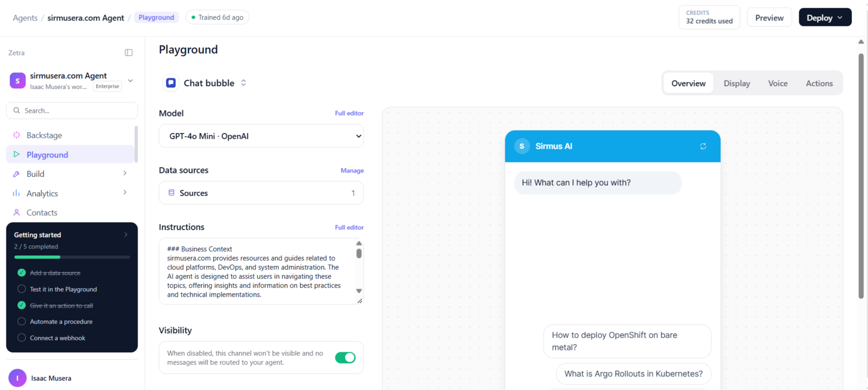Click the sidebar Search field
868x390 pixels.
[72, 111]
